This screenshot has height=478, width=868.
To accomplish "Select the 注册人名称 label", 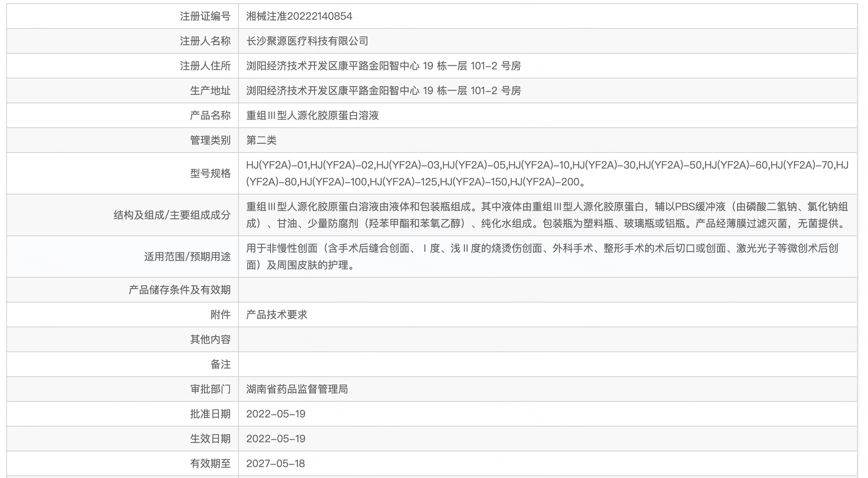I will point(205,41).
